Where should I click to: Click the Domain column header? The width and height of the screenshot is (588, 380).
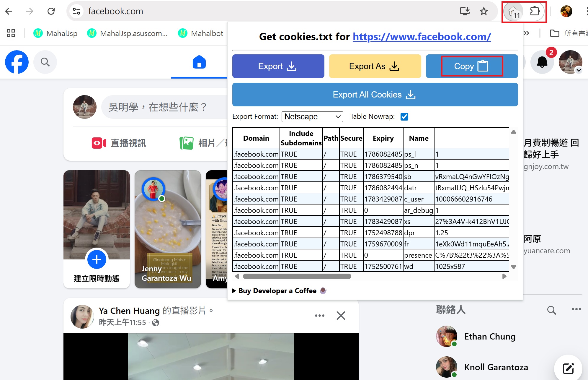tap(256, 138)
